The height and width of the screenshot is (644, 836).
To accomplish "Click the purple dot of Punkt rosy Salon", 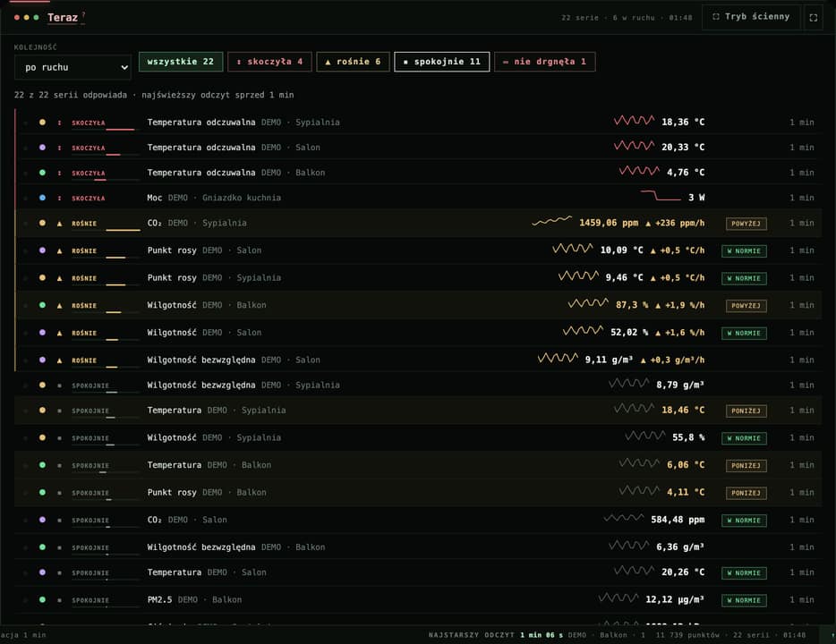I will 42,250.
